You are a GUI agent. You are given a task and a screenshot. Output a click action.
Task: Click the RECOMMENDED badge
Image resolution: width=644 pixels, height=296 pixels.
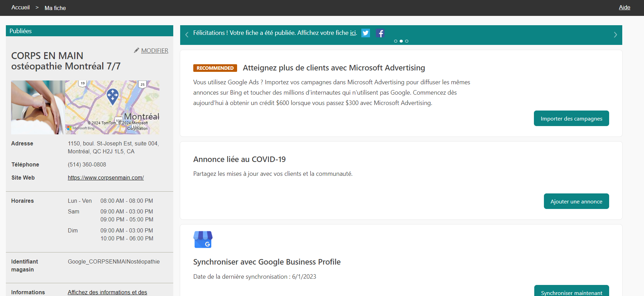tap(215, 68)
